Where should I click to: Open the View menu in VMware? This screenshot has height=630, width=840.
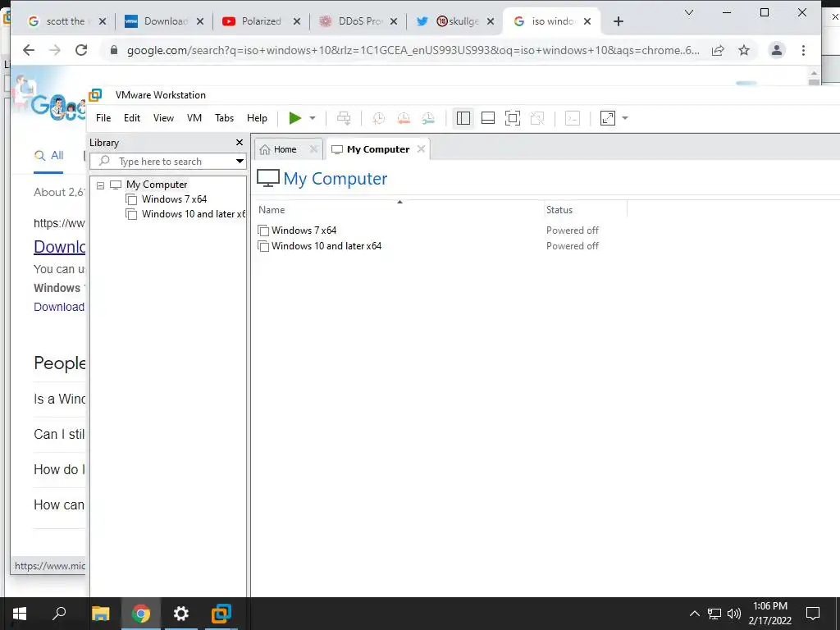coord(163,118)
